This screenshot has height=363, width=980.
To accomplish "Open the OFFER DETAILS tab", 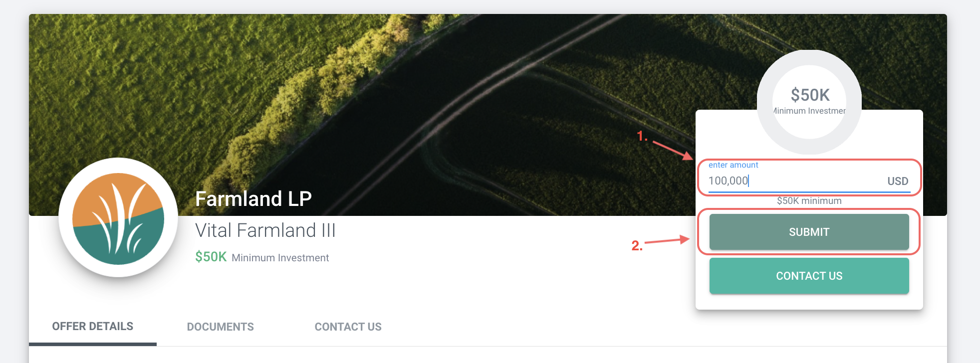I will 93,327.
